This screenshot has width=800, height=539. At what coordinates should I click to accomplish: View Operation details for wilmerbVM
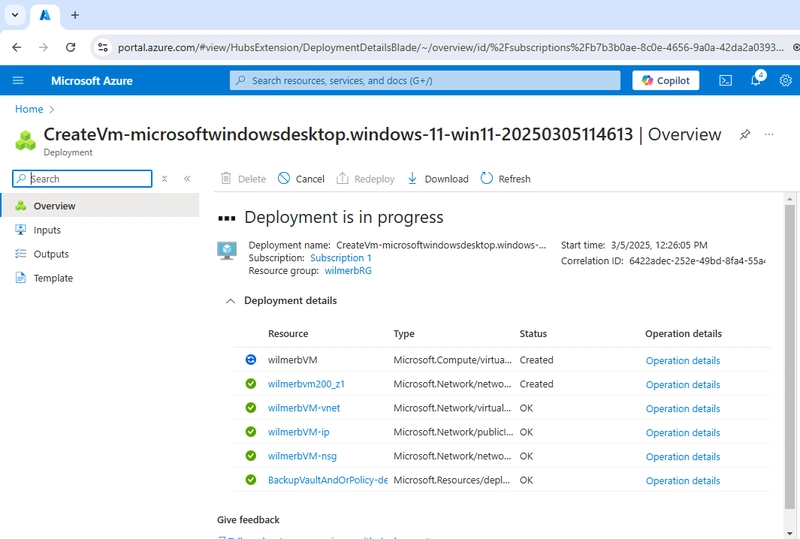(683, 360)
